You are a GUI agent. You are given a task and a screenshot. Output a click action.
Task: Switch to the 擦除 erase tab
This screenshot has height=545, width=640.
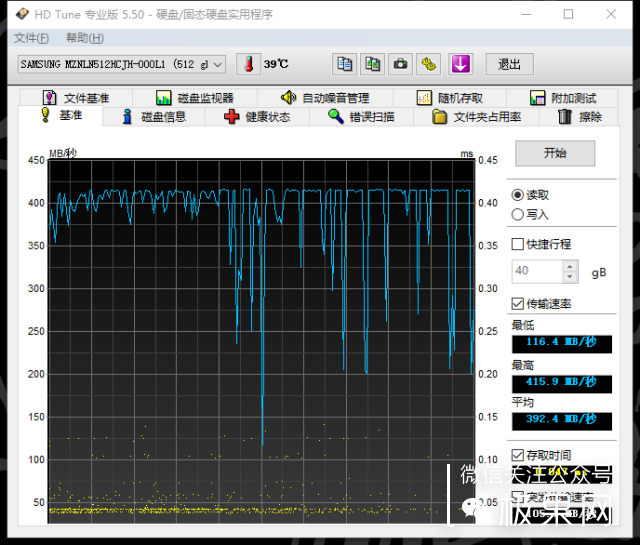click(x=580, y=117)
